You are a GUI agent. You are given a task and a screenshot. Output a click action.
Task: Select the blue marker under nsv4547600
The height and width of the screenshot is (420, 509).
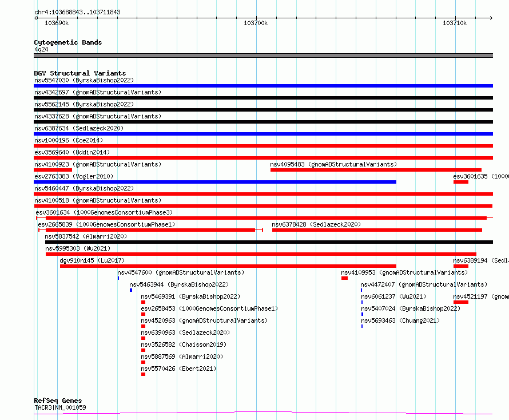point(118,278)
